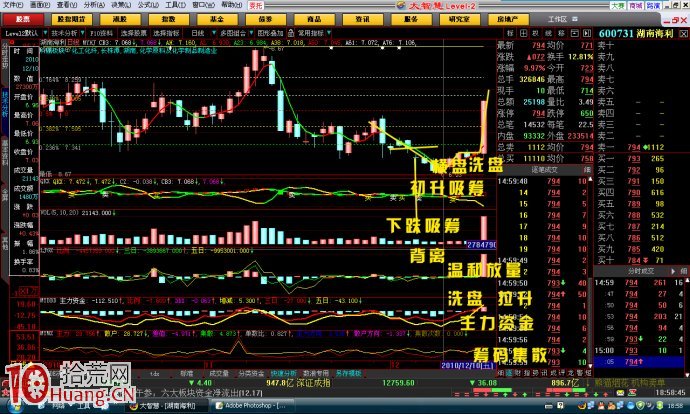
Task: Select the 另存模板 tab
Action: 349,373
